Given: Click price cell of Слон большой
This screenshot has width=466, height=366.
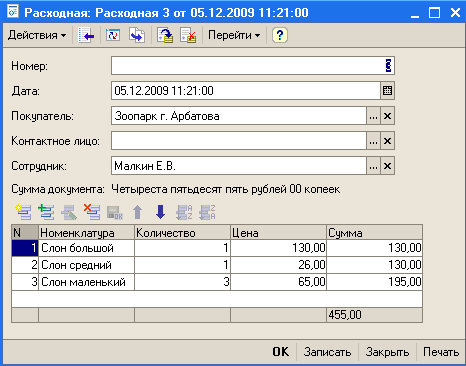Looking at the screenshot, I should click(x=279, y=248).
